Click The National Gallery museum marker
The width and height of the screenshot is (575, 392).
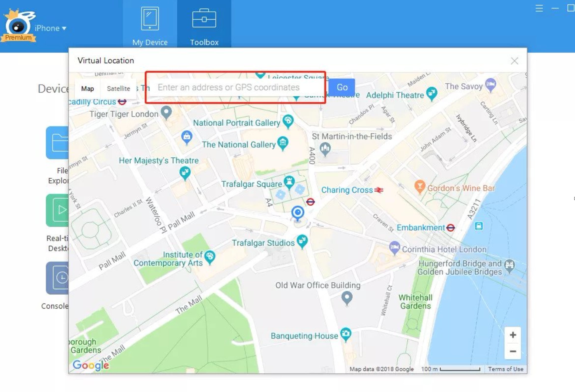pyautogui.click(x=283, y=143)
